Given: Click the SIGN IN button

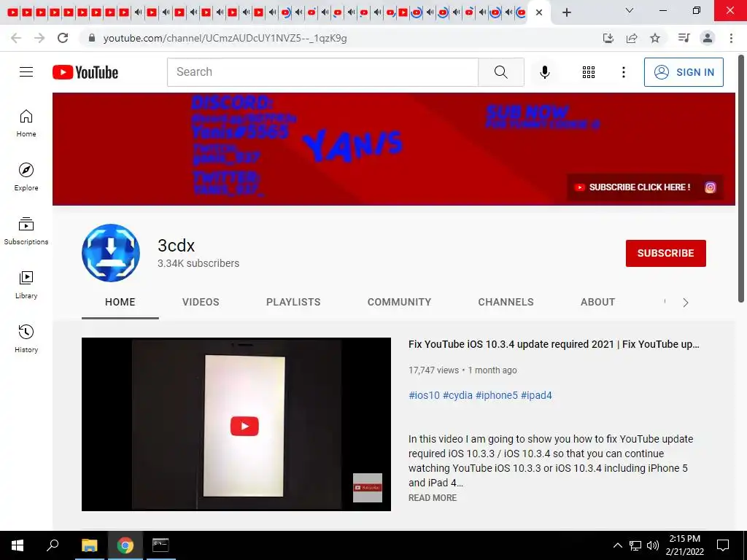Looking at the screenshot, I should click(x=684, y=72).
